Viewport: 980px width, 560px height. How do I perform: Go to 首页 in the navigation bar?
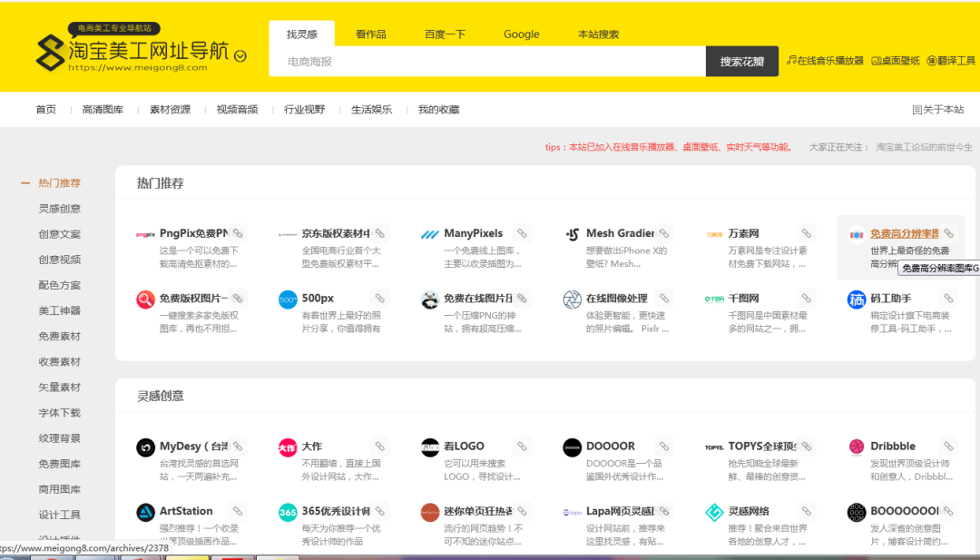45,110
